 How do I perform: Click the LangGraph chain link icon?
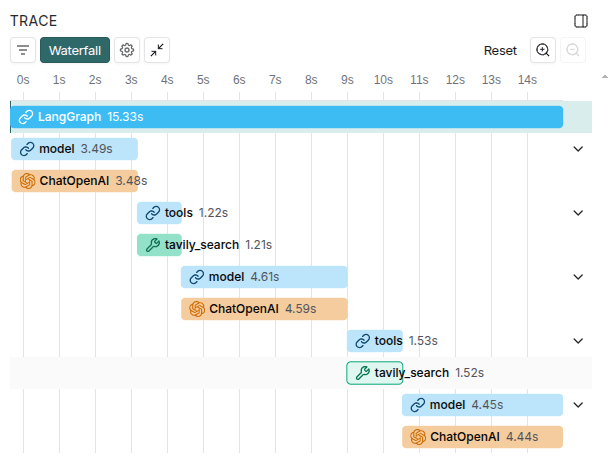26,117
